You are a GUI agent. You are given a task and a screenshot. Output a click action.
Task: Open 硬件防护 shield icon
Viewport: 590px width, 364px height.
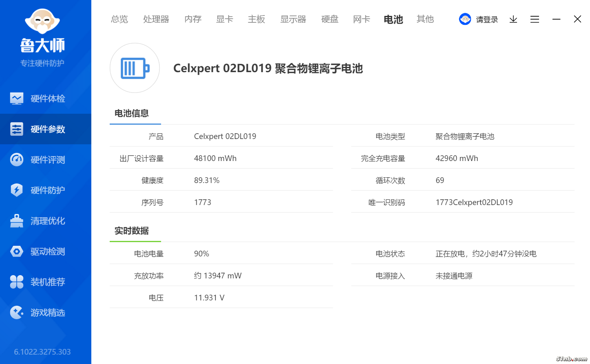point(17,190)
